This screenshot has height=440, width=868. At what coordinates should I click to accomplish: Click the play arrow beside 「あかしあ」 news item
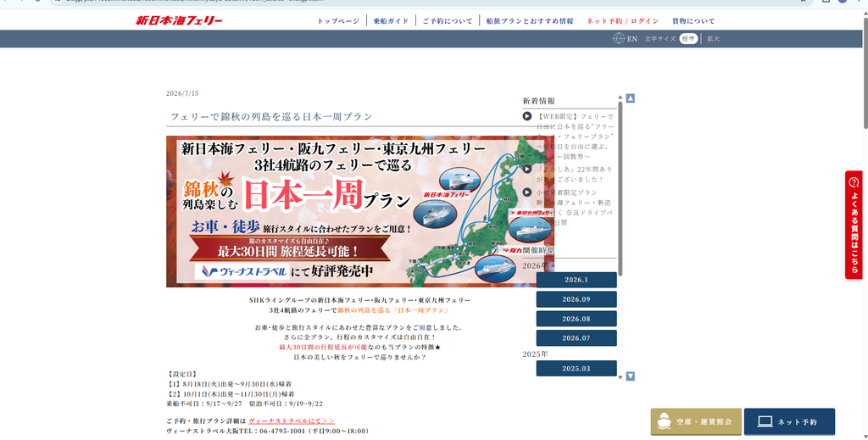click(527, 169)
